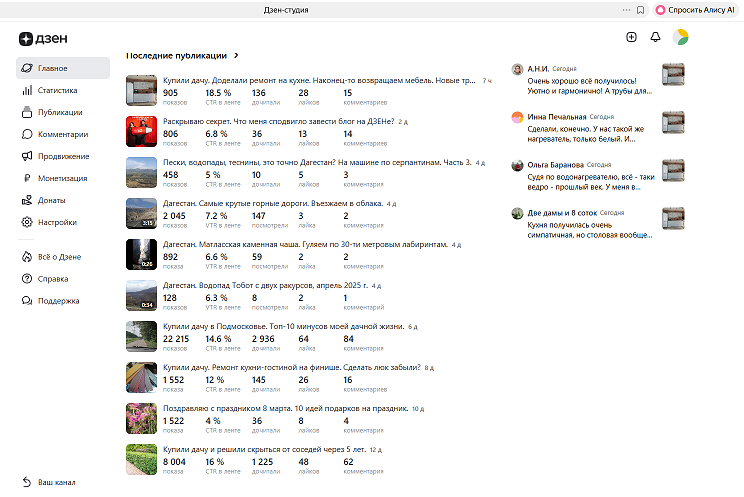Open the thumbnail of the Пески, водопады post
The width and height of the screenshot is (744, 497).
point(141,172)
